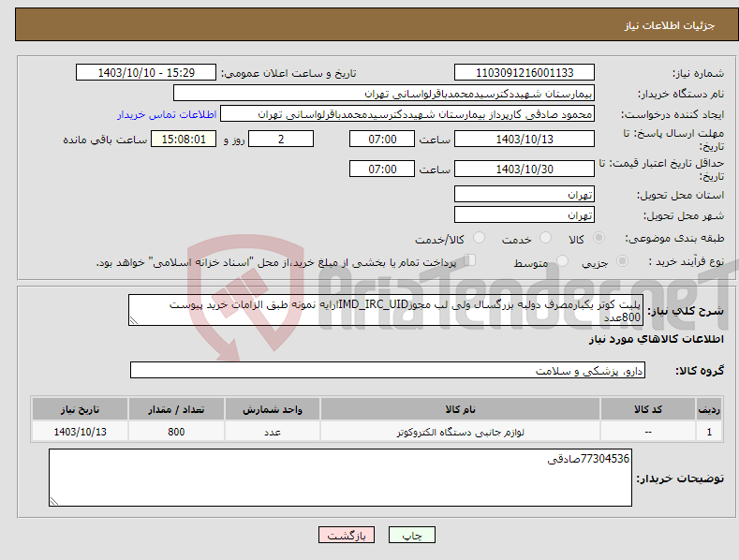Click the remaining days field showing 2
This screenshot has height=560, width=739.
[x=281, y=139]
